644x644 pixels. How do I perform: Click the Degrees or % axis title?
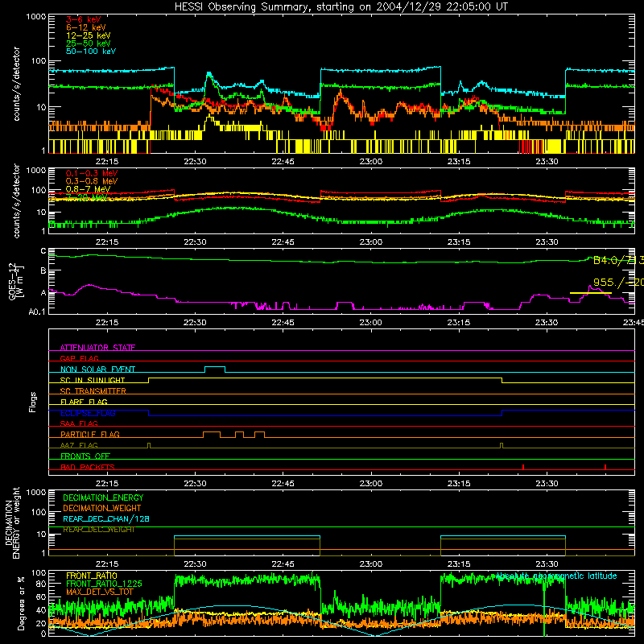click(x=21, y=603)
